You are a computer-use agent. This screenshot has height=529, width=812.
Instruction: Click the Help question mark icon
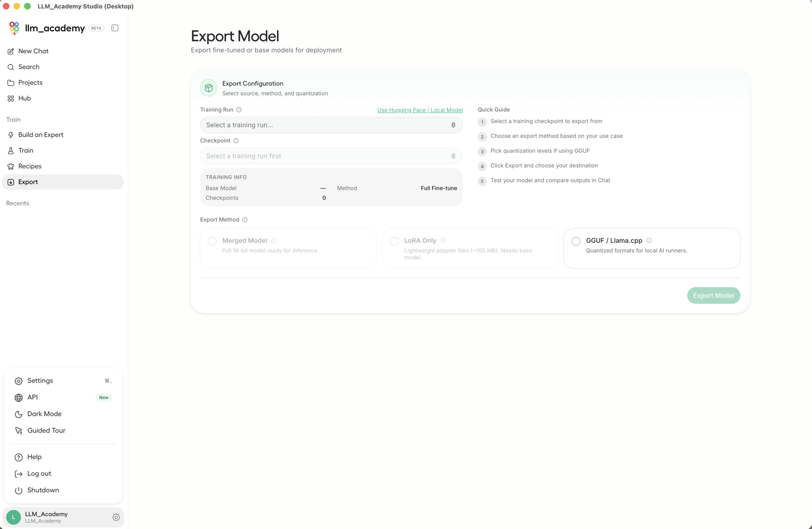pos(19,457)
